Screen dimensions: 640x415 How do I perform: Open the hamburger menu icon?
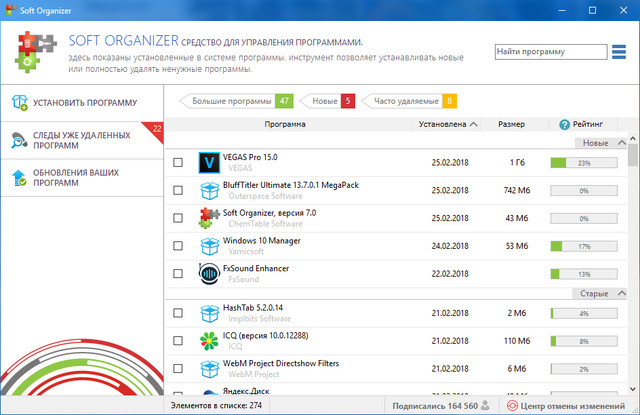[620, 52]
